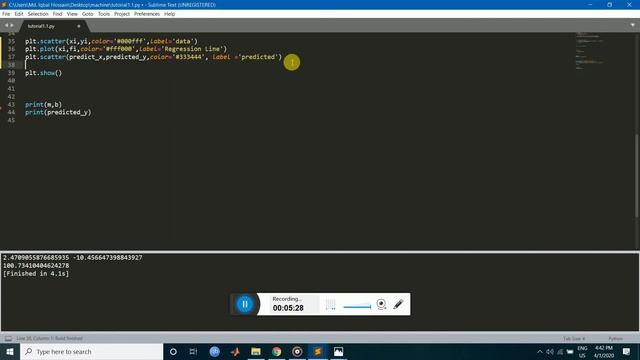Click the print(predicted_y) line
Image resolution: width=640 pixels, height=360 pixels.
coord(58,112)
